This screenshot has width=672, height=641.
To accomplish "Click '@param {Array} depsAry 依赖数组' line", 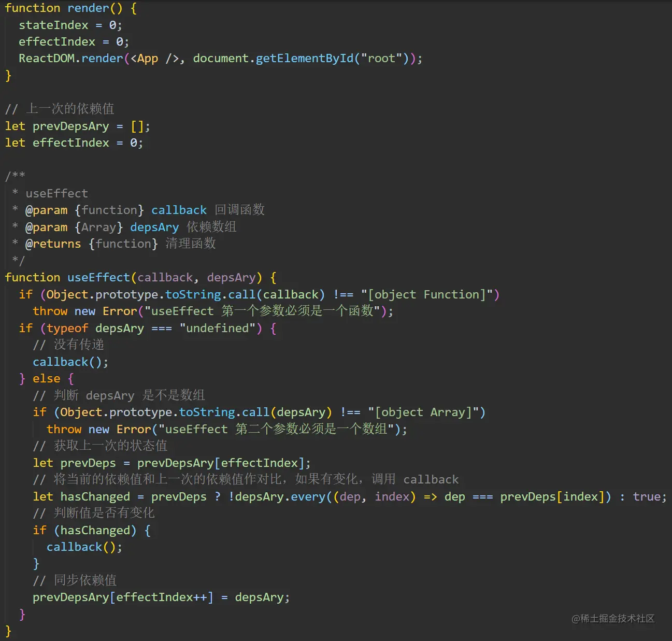I will point(124,227).
